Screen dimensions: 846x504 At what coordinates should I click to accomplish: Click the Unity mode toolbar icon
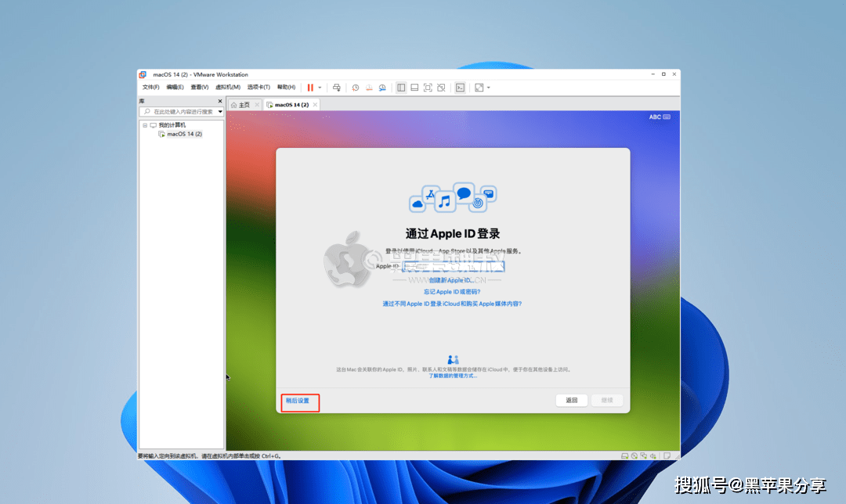pos(441,88)
